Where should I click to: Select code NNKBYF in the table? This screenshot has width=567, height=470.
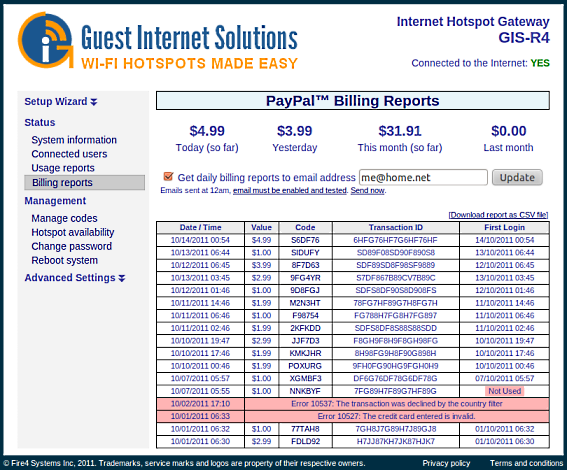tap(305, 391)
